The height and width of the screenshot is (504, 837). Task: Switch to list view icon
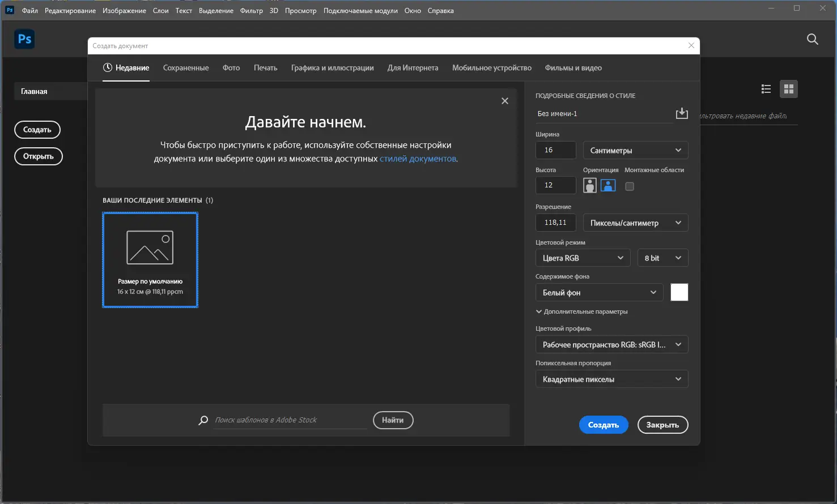coord(766,89)
